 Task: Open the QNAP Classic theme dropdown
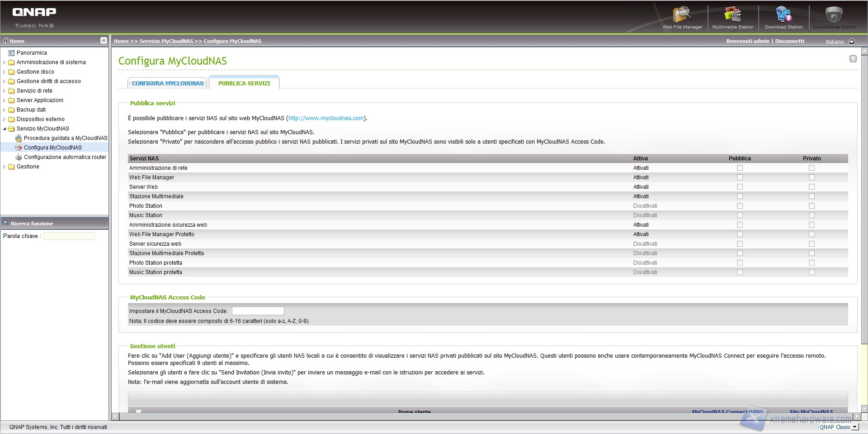(838, 427)
